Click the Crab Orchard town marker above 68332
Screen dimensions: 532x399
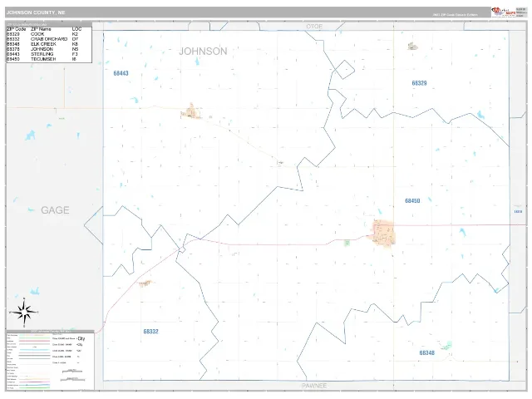pos(145,283)
